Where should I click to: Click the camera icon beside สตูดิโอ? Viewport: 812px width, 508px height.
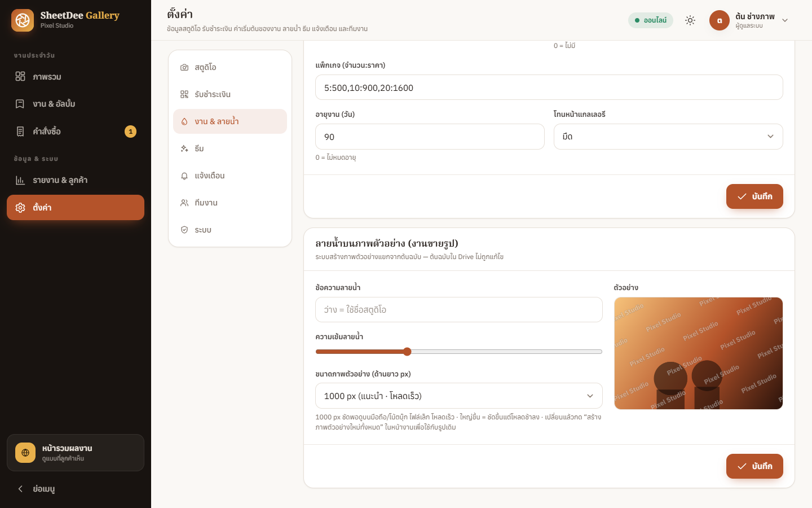[x=184, y=67]
